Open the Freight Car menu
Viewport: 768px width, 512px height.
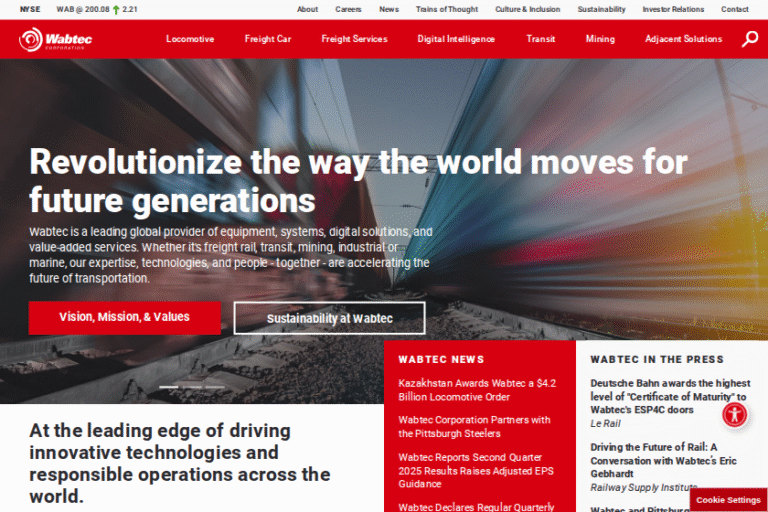[268, 39]
